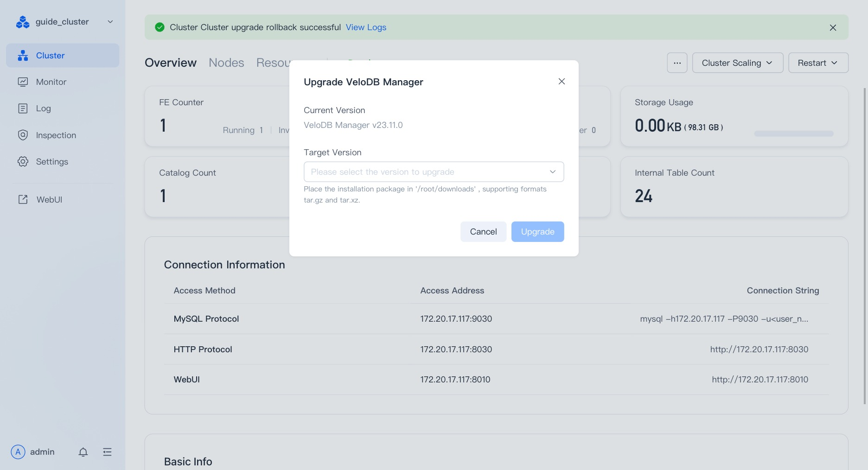Click the Cluster sidebar icon
Image resolution: width=868 pixels, height=470 pixels.
tap(23, 56)
